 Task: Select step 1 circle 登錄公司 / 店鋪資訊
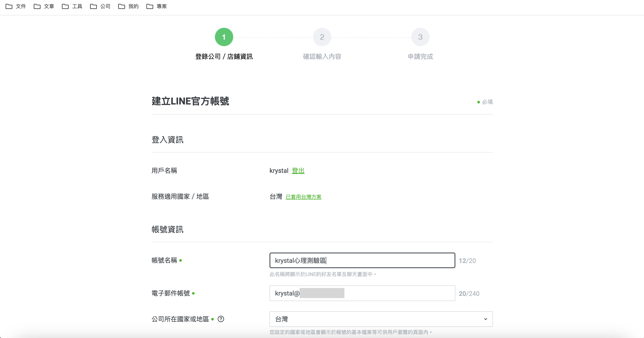pyautogui.click(x=224, y=37)
